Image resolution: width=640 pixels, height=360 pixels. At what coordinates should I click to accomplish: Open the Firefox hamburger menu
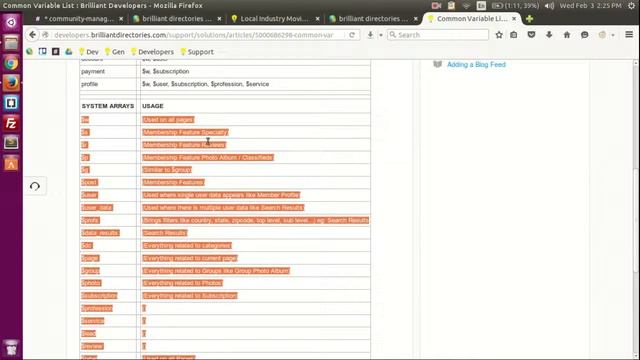(629, 35)
